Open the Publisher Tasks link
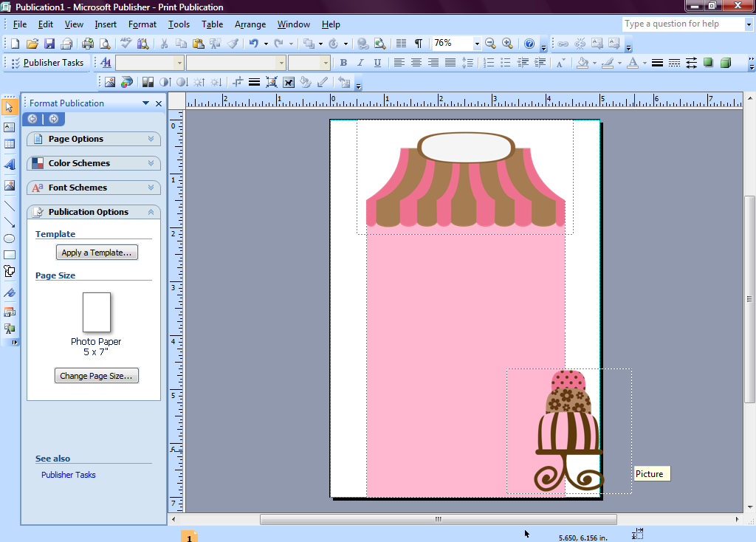Screen dimensions: 756x542 click(x=68, y=475)
